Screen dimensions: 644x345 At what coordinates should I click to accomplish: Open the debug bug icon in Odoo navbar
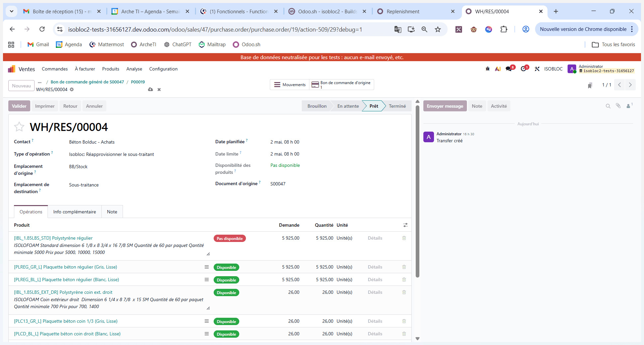(487, 69)
